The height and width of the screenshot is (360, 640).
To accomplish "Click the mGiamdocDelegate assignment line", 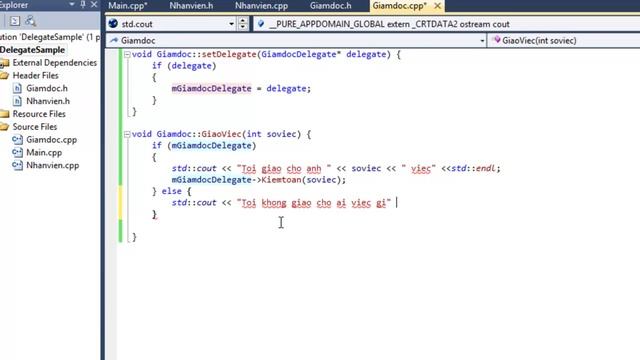I will point(241,89).
